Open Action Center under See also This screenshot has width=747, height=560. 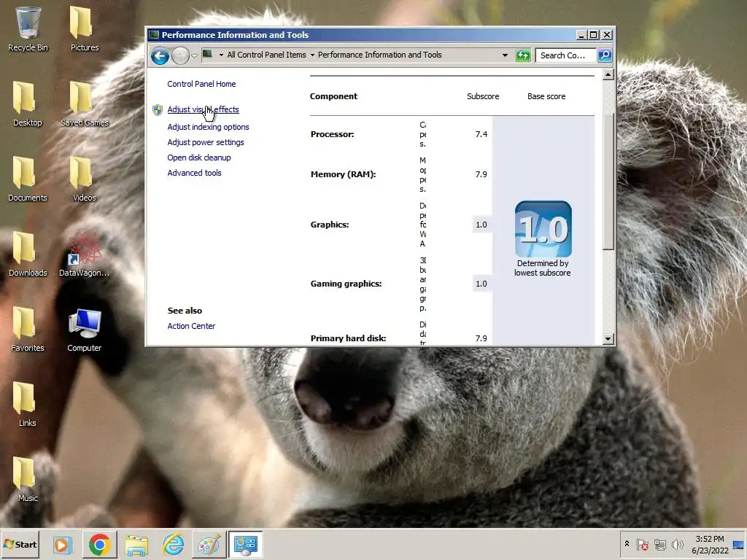pyautogui.click(x=191, y=326)
